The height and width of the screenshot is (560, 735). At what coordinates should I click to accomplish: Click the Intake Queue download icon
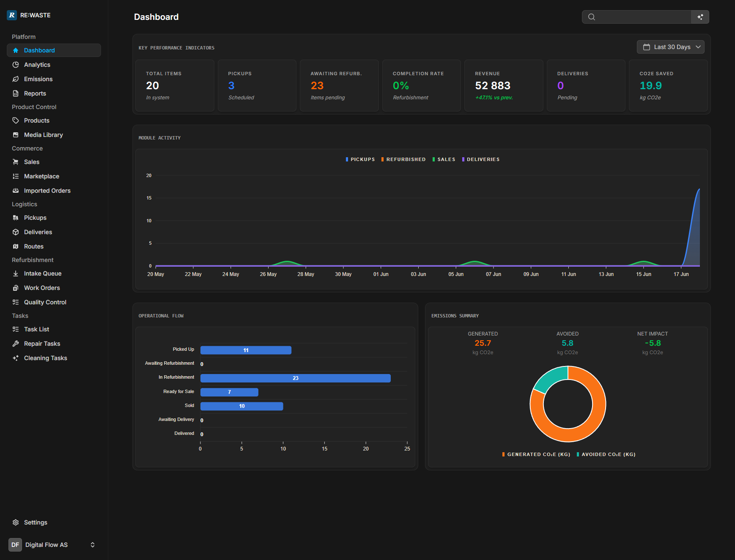16,273
